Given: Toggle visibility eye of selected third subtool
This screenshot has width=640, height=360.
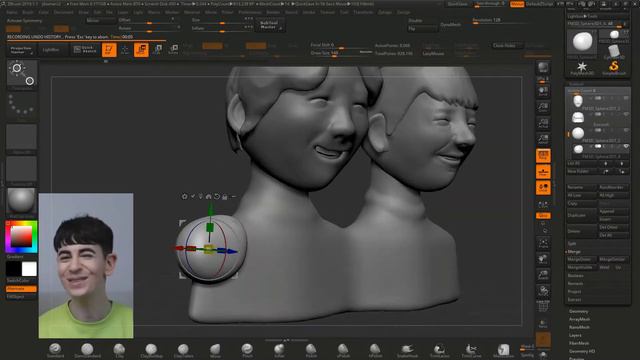Looking at the screenshot, I should (x=626, y=130).
